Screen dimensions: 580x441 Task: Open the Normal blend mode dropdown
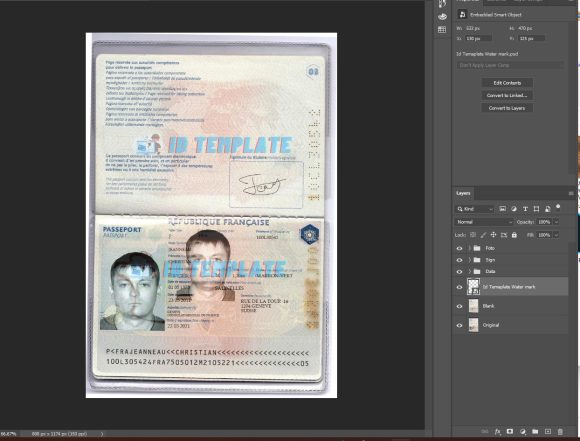[484, 222]
